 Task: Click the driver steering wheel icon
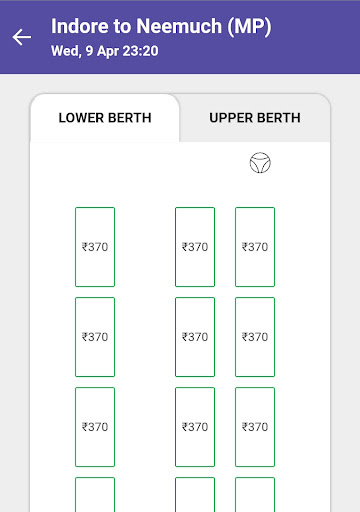(x=260, y=163)
